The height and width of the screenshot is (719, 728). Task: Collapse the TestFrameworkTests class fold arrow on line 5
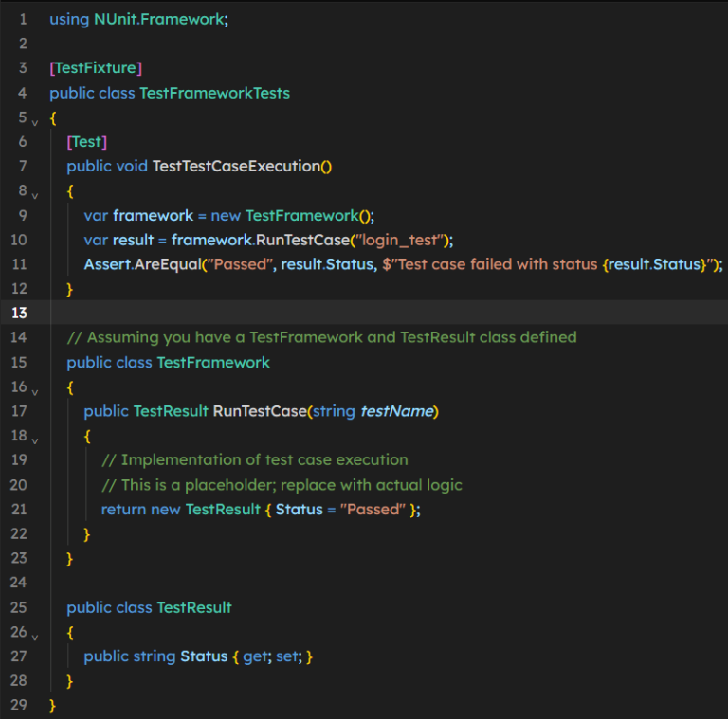35,122
